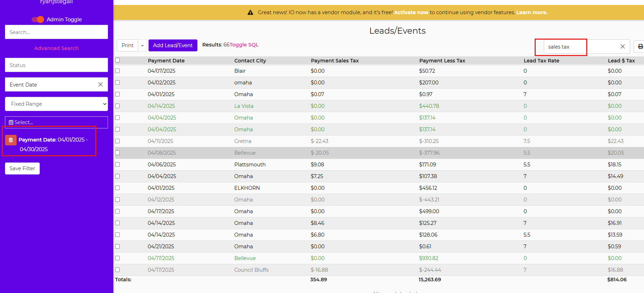Click the La Vista city cell

click(x=244, y=106)
